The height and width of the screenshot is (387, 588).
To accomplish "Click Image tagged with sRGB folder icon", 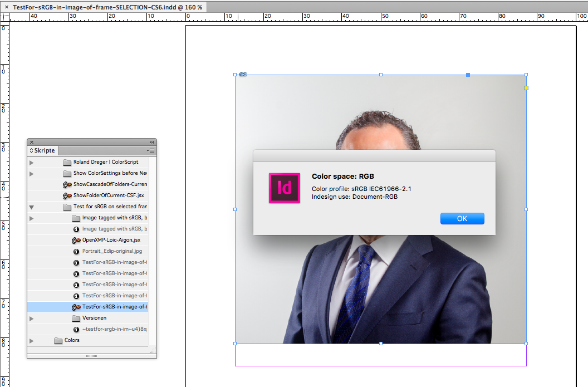I will point(76,218).
